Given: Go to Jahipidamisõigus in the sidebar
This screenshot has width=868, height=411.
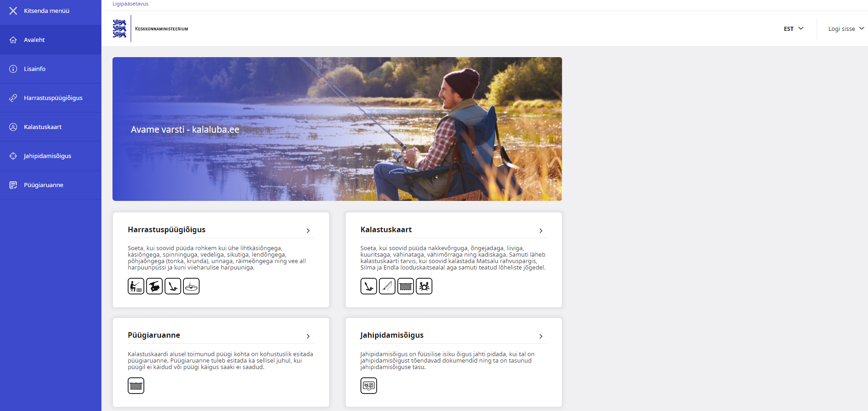Looking at the screenshot, I should pos(51,156).
